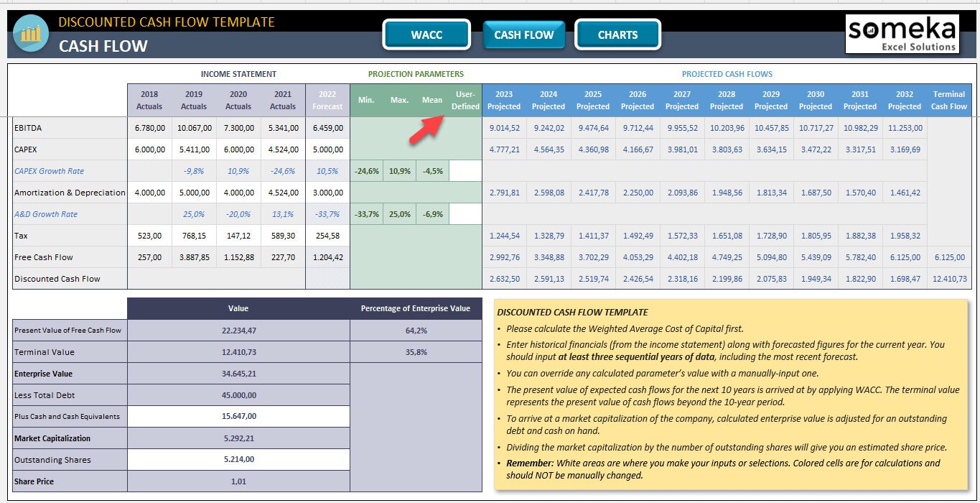Click the 35,8% terminal value percentage
The image size is (980, 503).
pos(416,351)
